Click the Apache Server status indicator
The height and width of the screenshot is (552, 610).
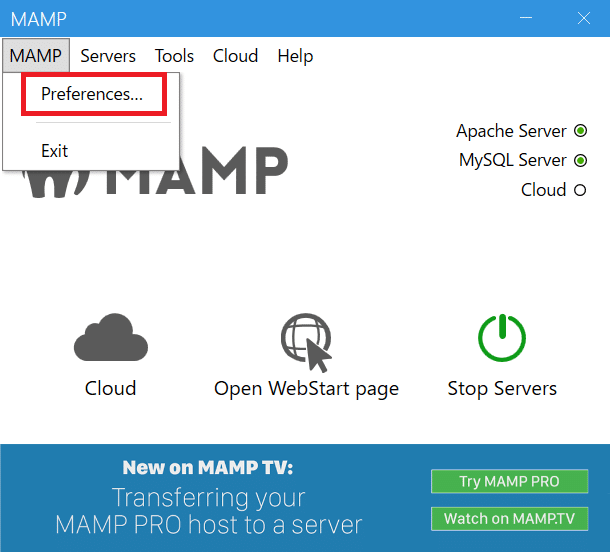tap(580, 131)
